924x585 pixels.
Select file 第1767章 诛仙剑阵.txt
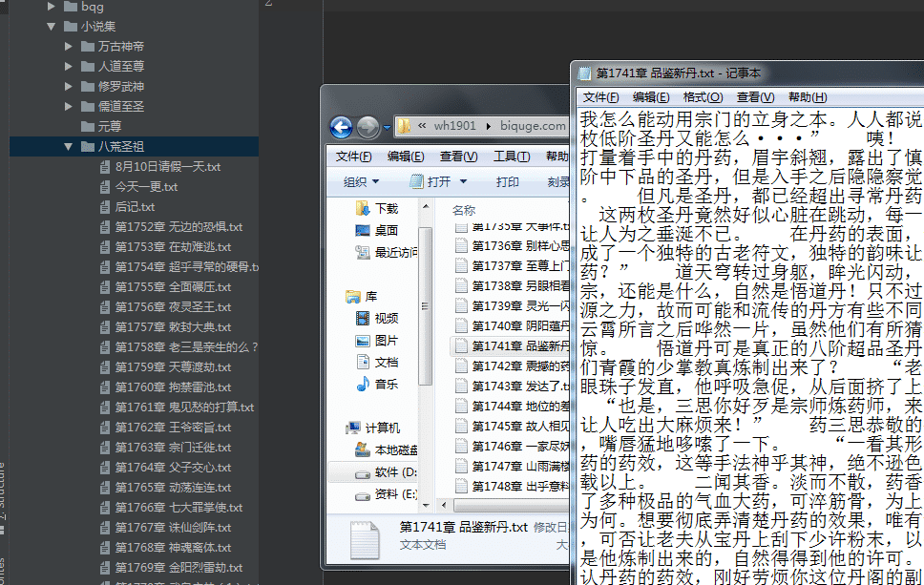[173, 528]
